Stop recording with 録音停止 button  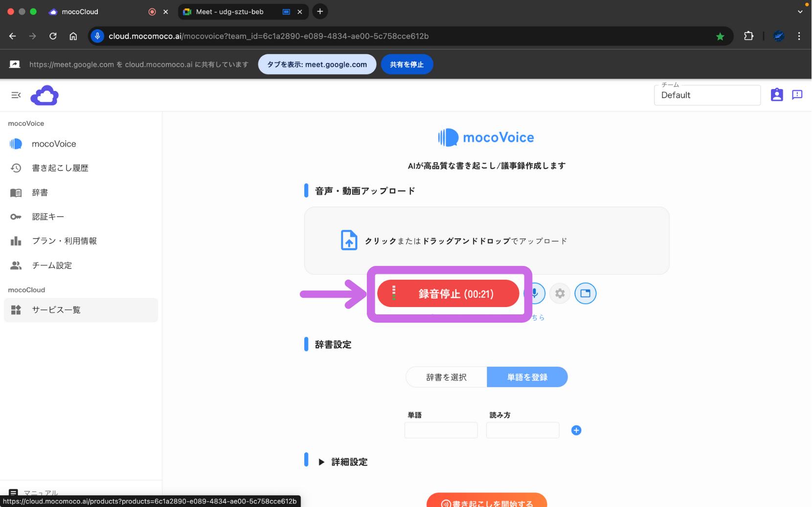click(x=448, y=293)
